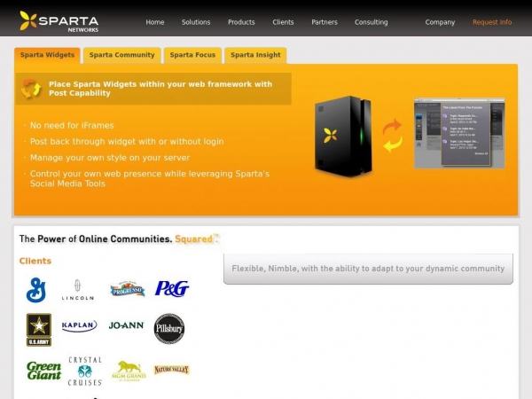The image size is (532, 399).
Task: Switch to the Sparta Focus tab
Action: click(x=192, y=55)
